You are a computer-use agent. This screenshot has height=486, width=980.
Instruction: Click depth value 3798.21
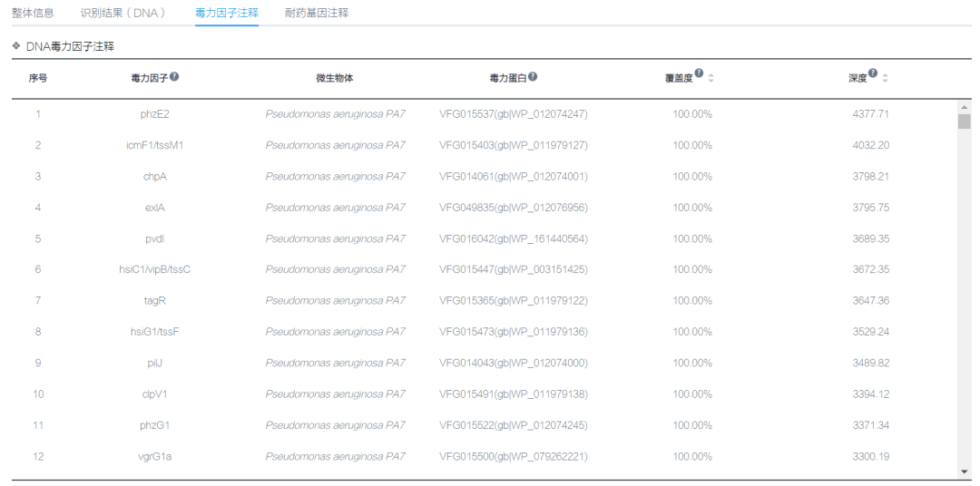[870, 177]
